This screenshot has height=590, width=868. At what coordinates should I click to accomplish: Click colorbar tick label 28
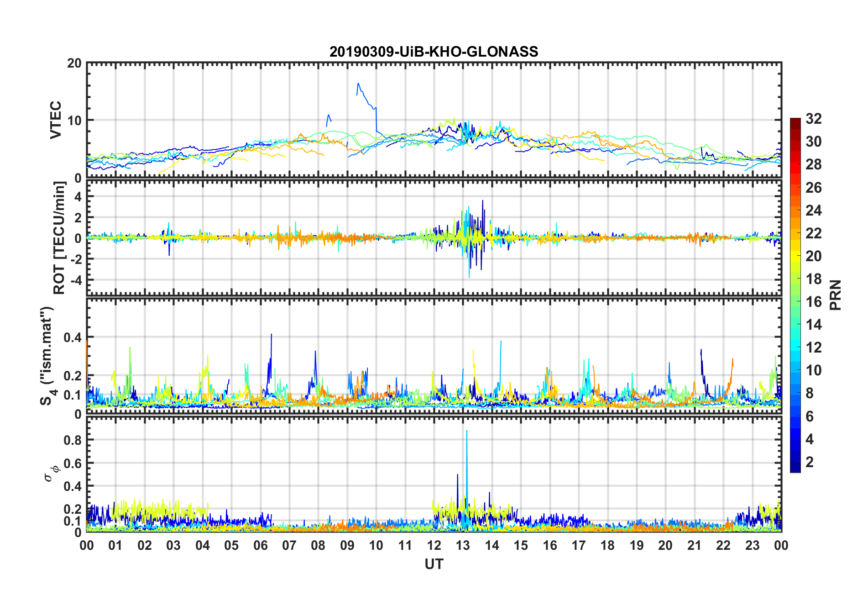[x=813, y=164]
